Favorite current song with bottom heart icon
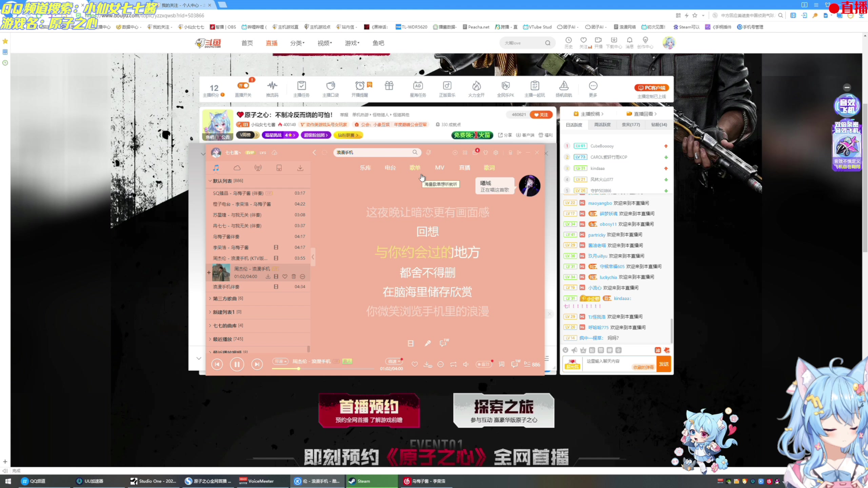868x488 pixels. 414,364
